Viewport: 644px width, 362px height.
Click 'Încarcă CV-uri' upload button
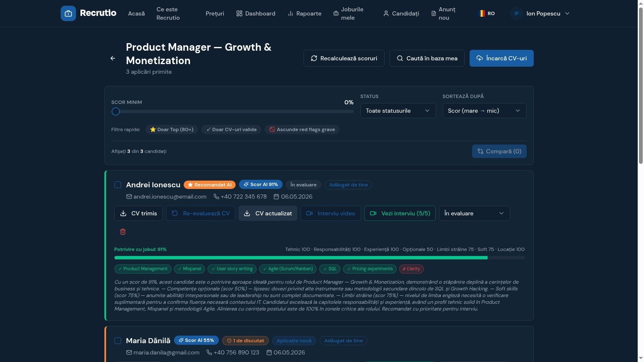coord(501,58)
